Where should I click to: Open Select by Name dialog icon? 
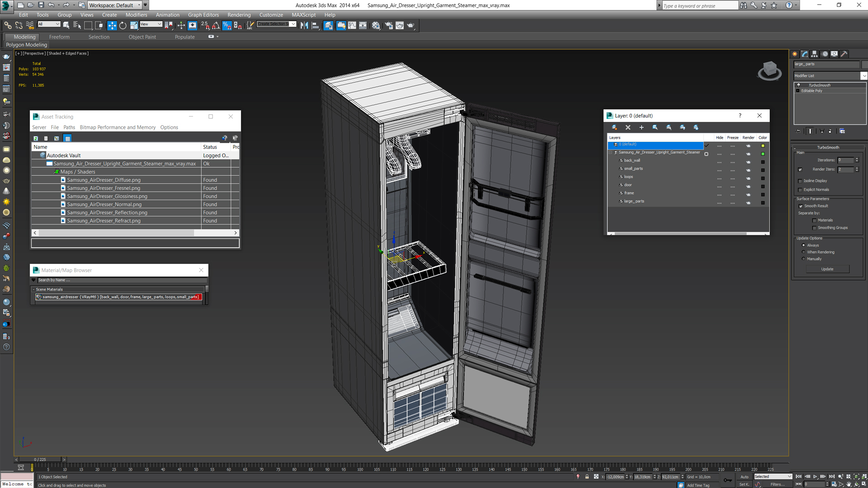[x=77, y=26]
